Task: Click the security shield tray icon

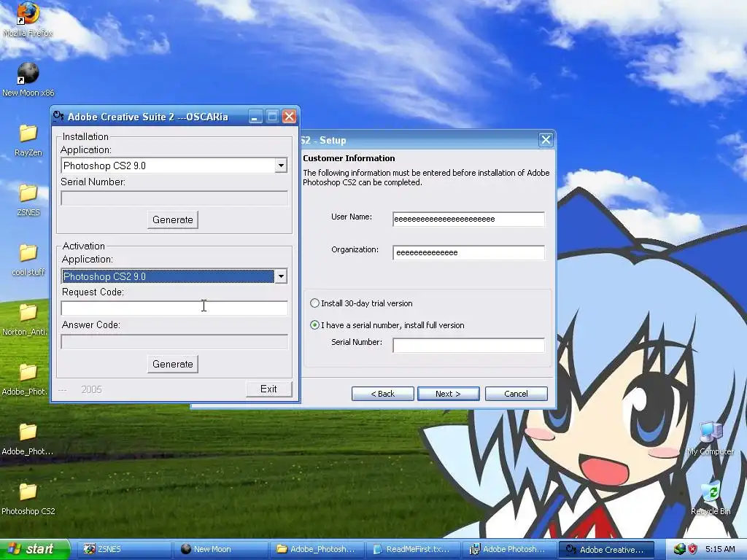Action: [x=693, y=549]
